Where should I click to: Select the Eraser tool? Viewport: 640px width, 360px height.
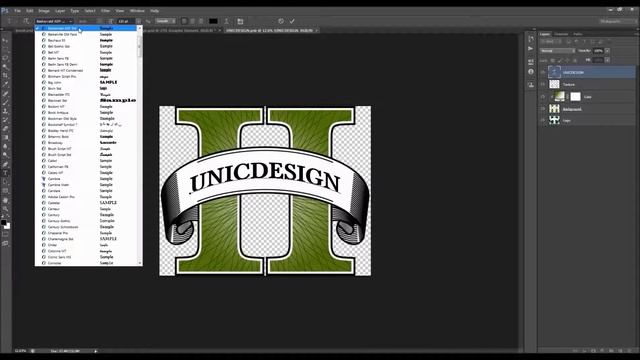point(5,129)
